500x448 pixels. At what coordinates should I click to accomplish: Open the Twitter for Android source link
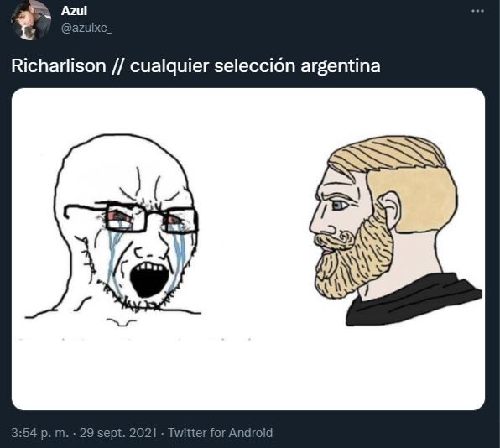pyautogui.click(x=220, y=433)
